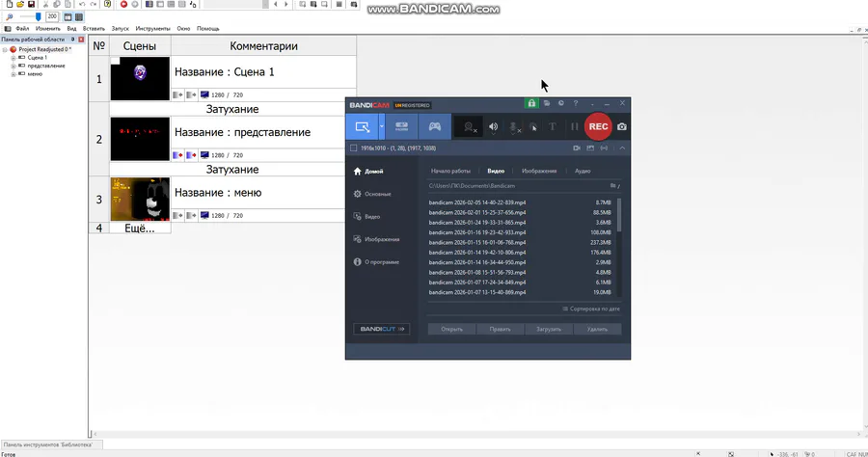Viewport: 868px width, 457px height.
Task: Switch to Bandicam Аудио tab
Action: click(583, 171)
